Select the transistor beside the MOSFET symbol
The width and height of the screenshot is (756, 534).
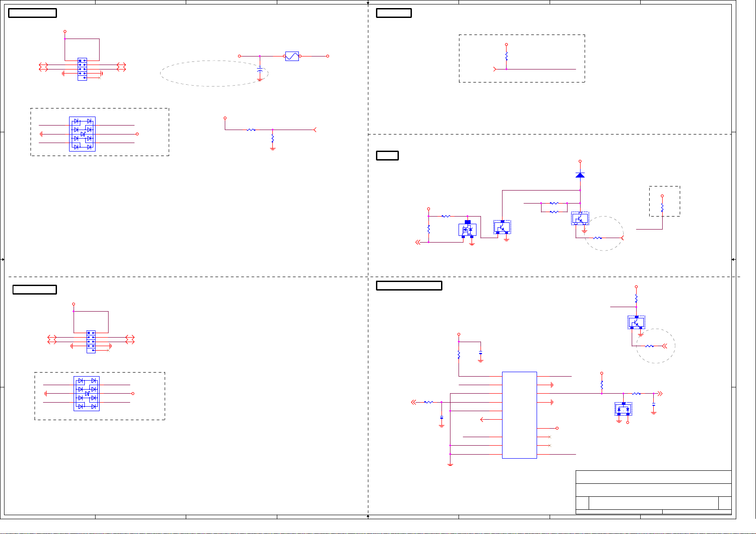pyautogui.click(x=502, y=227)
